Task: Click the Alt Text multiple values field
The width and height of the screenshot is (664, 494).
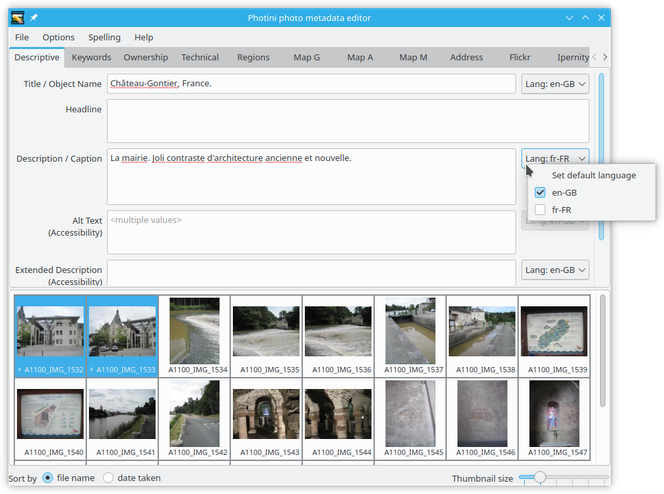Action: tap(311, 232)
